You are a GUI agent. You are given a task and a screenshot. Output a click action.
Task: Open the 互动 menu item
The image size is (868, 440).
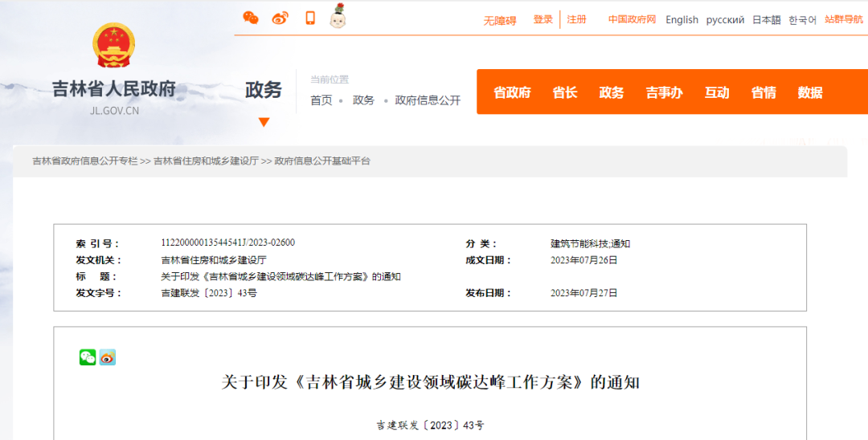click(717, 92)
